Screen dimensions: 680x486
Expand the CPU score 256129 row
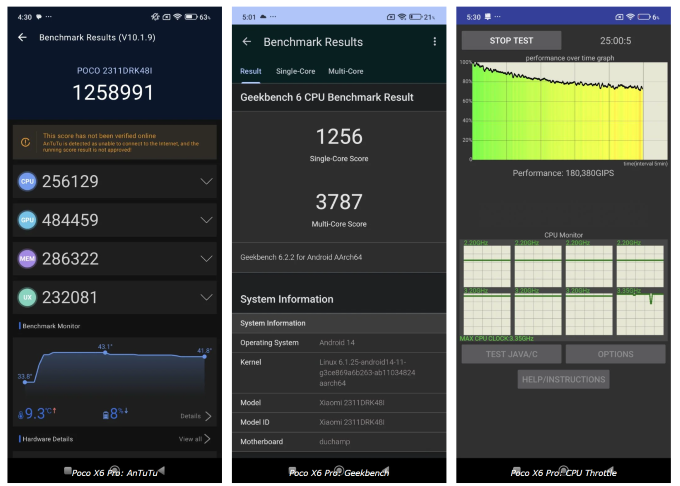coord(206,181)
